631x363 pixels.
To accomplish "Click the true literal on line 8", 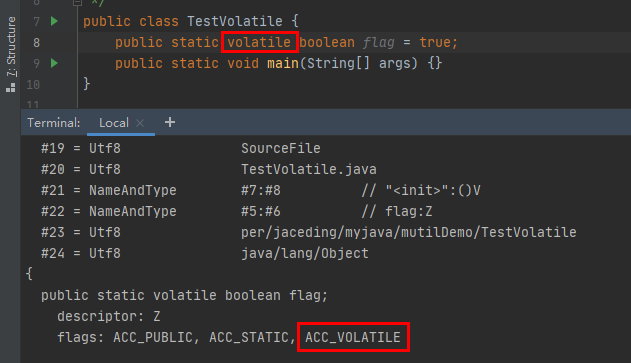I will [439, 42].
